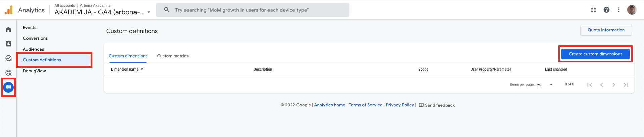This screenshot has height=137, width=644.
Task: Select the Configure icon in sidebar
Action: click(x=8, y=87)
